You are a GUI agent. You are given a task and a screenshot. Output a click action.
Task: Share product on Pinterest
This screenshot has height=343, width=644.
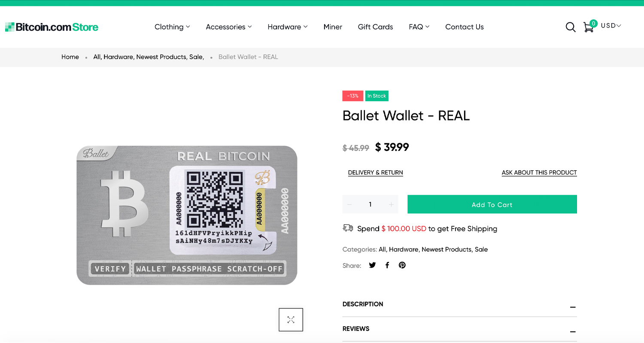click(x=402, y=265)
